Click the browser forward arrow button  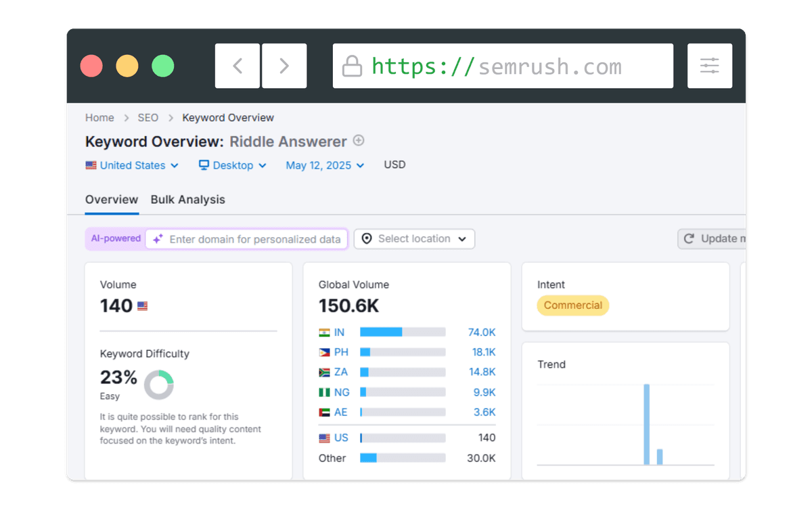click(284, 66)
